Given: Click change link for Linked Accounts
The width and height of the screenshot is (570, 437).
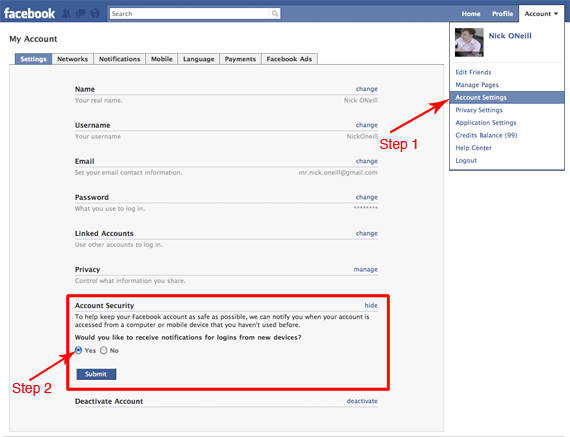Looking at the screenshot, I should tap(366, 233).
